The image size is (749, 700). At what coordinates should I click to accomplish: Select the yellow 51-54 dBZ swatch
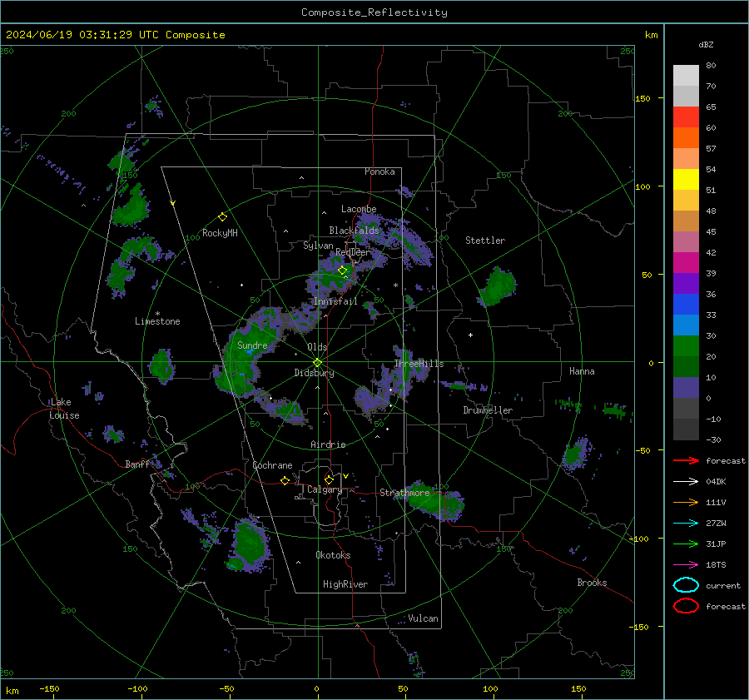pos(686,180)
